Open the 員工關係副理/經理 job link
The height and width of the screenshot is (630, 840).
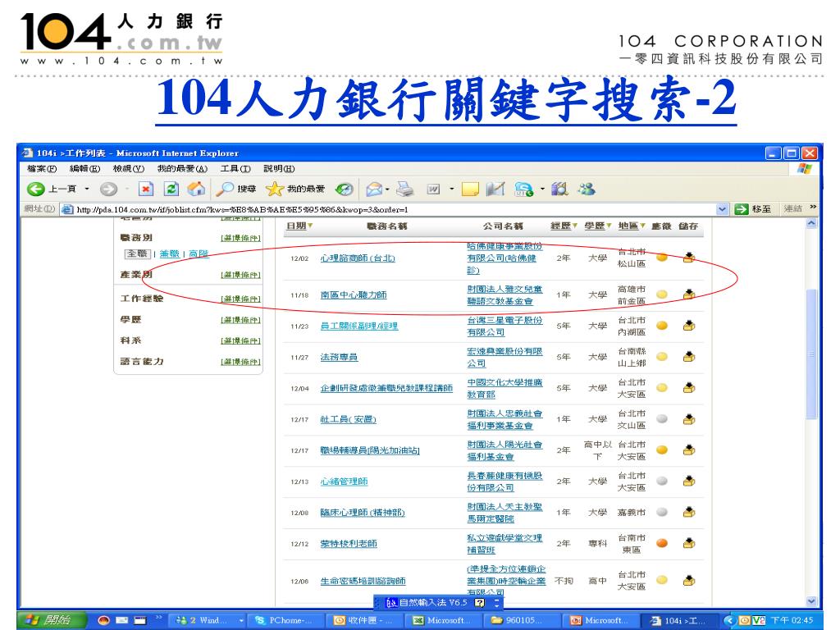tap(359, 326)
